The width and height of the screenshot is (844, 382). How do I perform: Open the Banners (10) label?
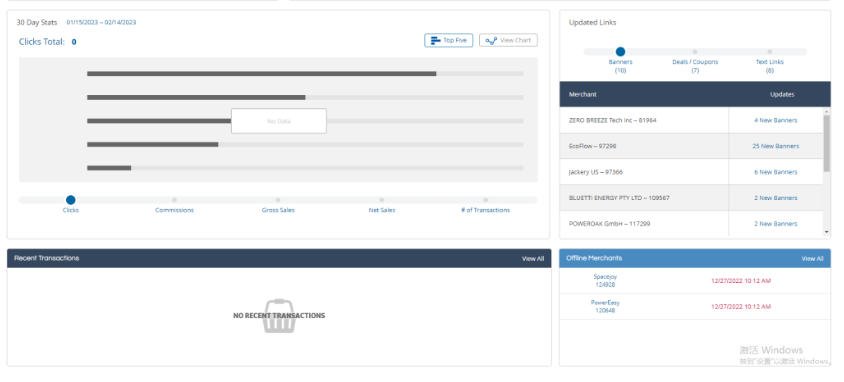(x=620, y=66)
